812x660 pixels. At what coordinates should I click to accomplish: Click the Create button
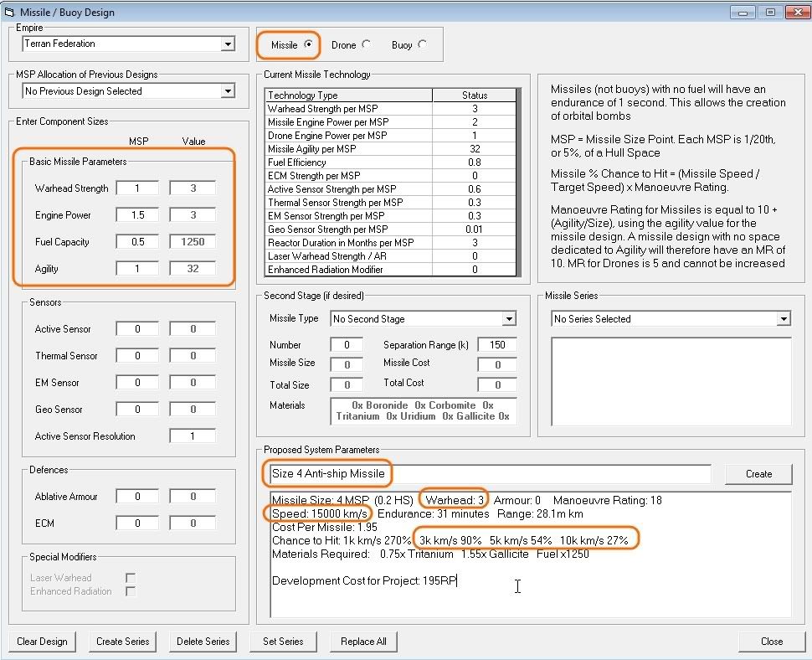[x=758, y=474]
